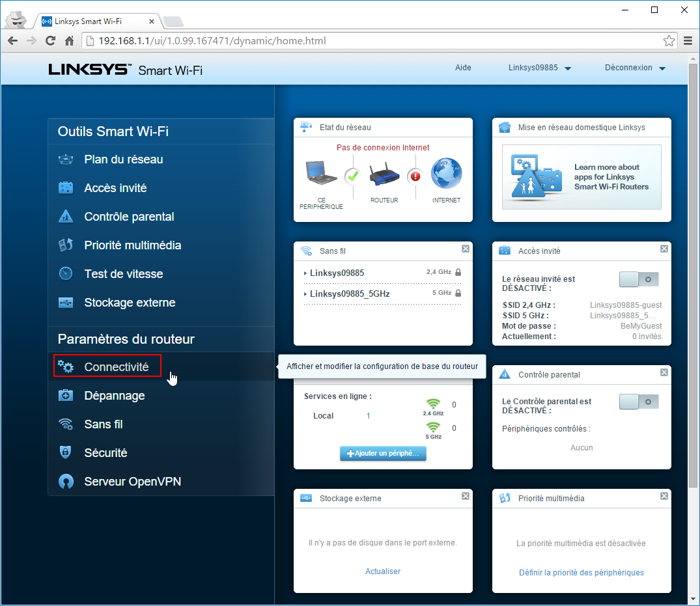Open the Linksys09885 account dropdown

coord(539,68)
